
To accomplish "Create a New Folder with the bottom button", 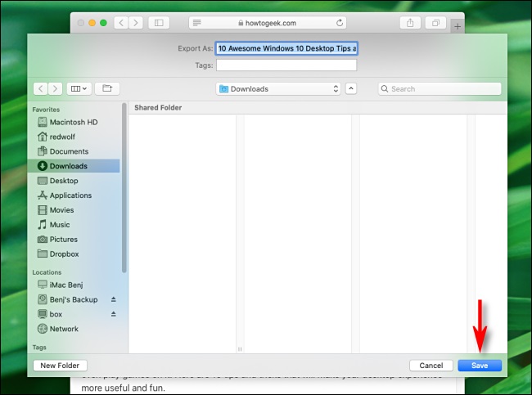I will click(60, 366).
